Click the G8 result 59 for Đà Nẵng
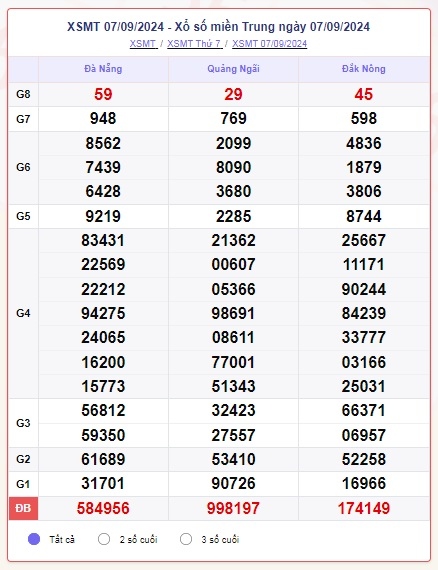Screen dimensions: 438x570 [103, 95]
